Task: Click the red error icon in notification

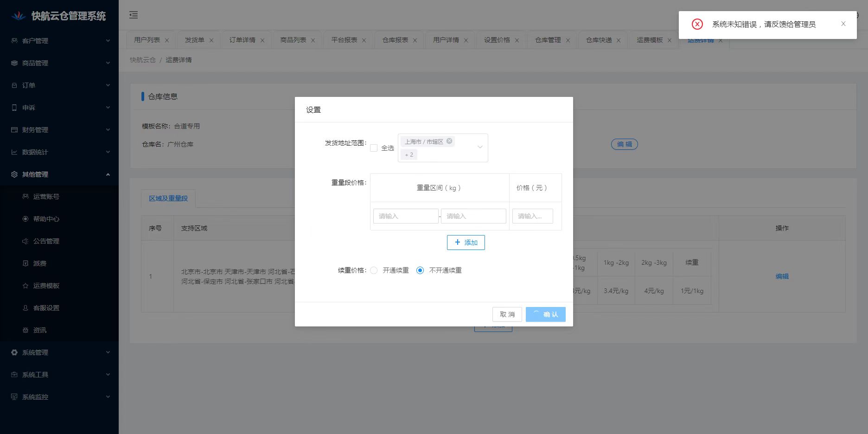Action: tap(697, 24)
